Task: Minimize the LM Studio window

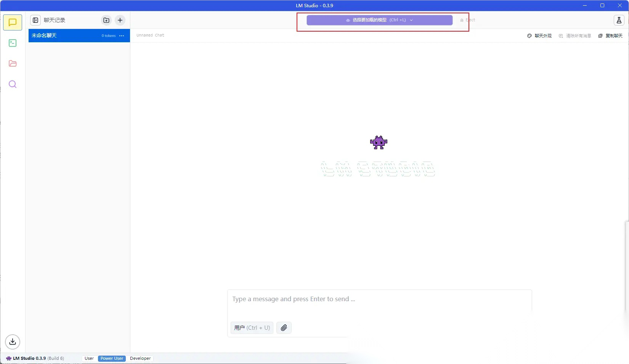Action: coord(585,5)
